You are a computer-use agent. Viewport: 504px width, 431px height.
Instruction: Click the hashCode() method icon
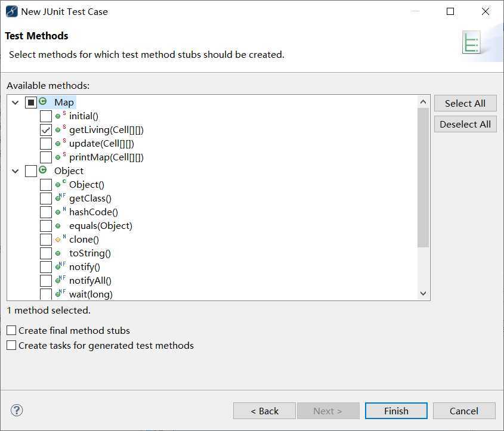(60, 211)
